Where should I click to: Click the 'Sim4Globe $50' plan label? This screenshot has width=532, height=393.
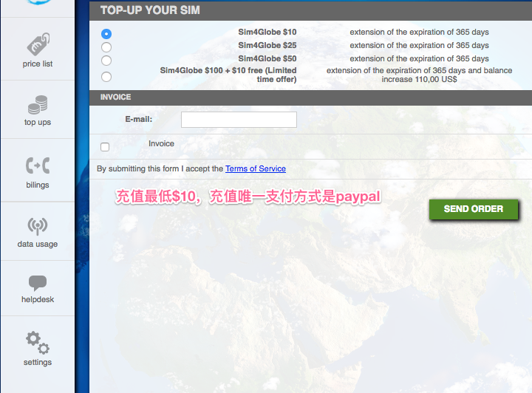coord(267,58)
